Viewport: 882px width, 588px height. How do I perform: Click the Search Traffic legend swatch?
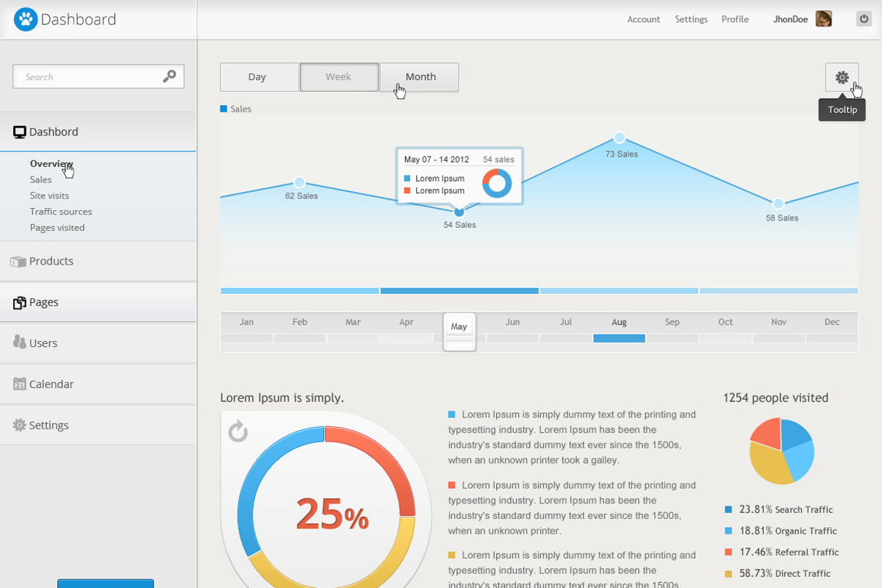click(728, 509)
